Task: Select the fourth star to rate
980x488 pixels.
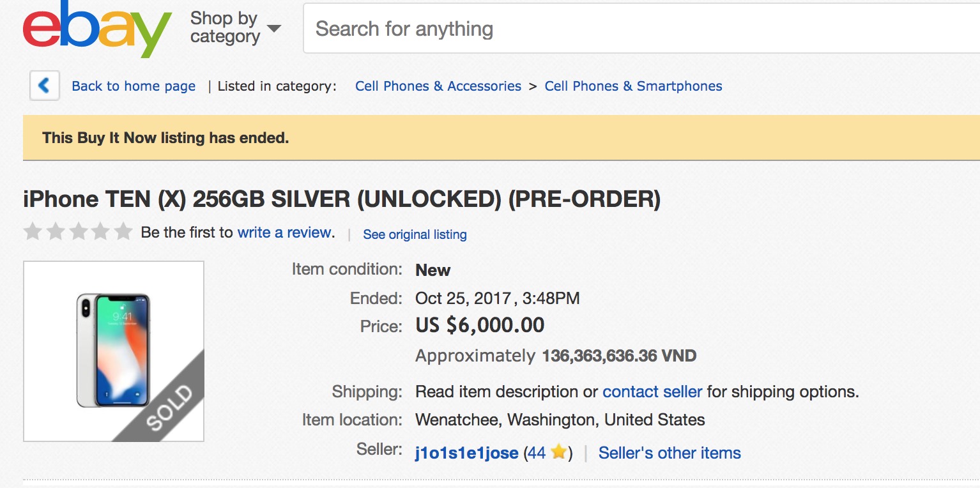Action: pyautogui.click(x=101, y=232)
